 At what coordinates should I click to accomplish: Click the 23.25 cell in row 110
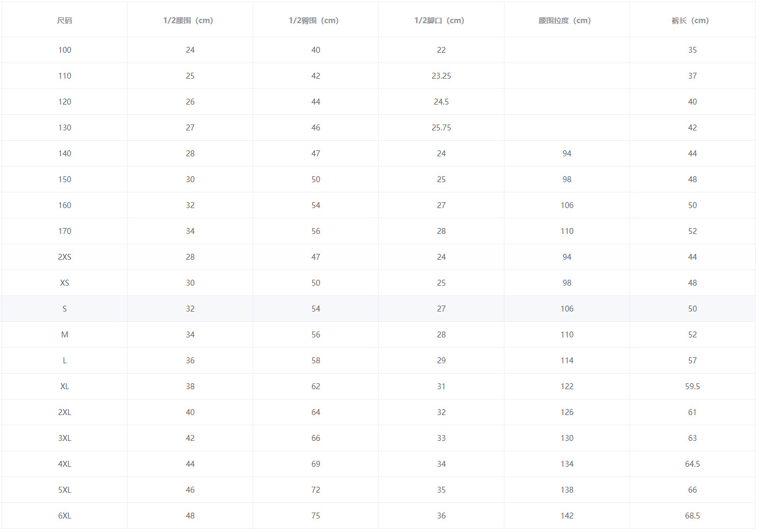(x=441, y=76)
